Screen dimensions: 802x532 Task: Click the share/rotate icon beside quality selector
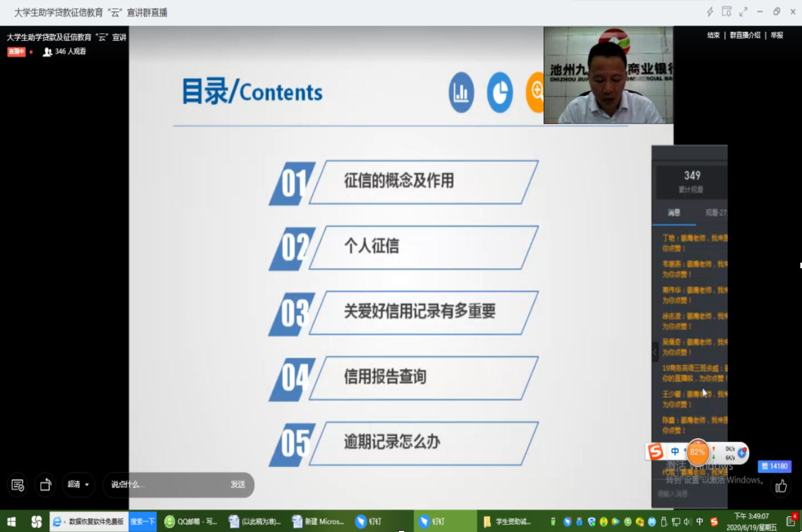tap(45, 485)
